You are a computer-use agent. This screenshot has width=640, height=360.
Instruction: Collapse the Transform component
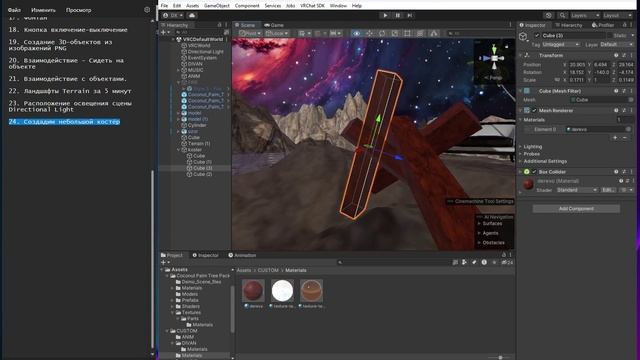520,55
